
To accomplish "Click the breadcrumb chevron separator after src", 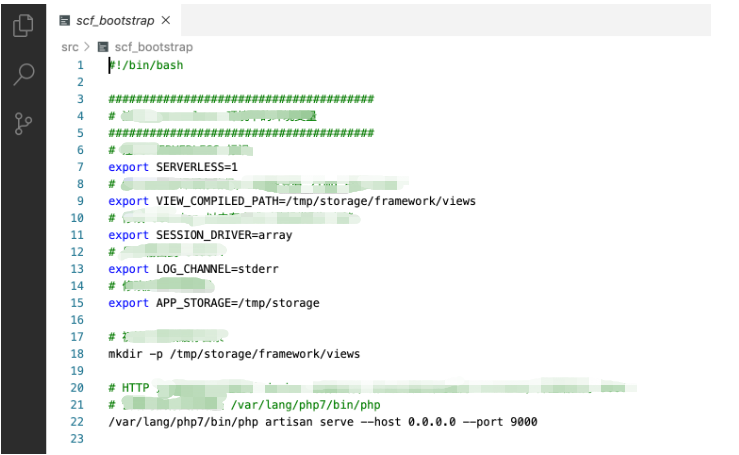I will [87, 46].
